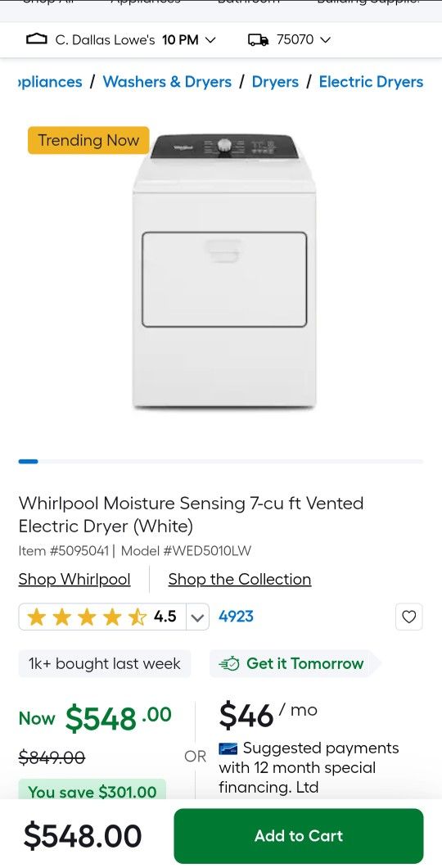The height and width of the screenshot is (868, 442).
Task: Tap the delivery truck icon
Action: pyautogui.click(x=259, y=40)
